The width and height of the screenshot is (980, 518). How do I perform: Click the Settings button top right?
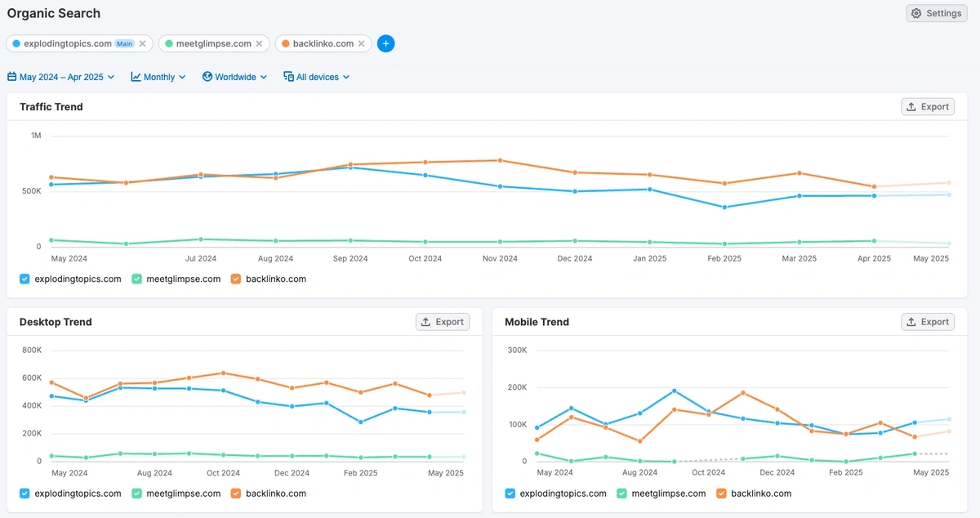[x=936, y=13]
